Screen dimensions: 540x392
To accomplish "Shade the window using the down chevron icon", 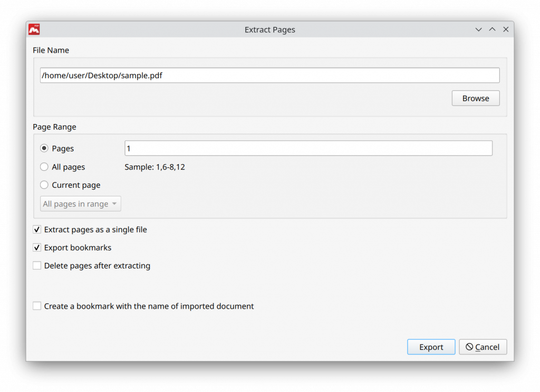I will click(478, 30).
